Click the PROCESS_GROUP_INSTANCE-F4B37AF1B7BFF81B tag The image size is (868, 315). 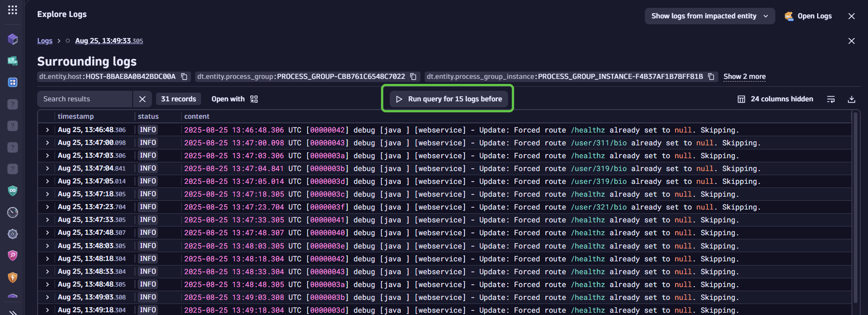pyautogui.click(x=565, y=77)
